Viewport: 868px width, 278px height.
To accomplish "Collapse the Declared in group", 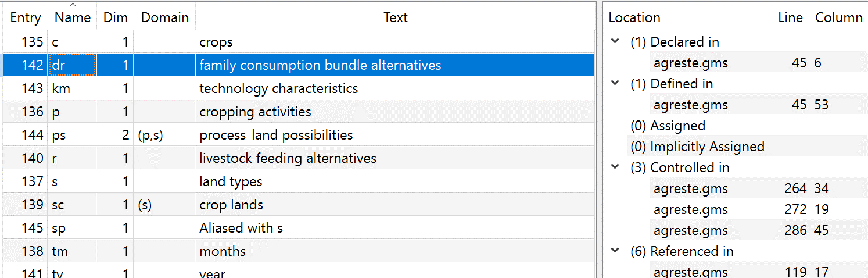I will [x=615, y=42].
